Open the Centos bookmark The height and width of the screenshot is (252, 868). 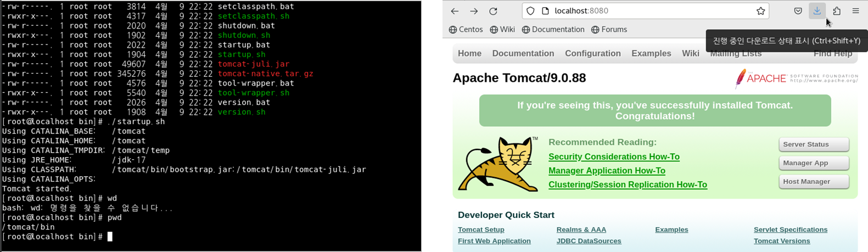click(x=466, y=30)
